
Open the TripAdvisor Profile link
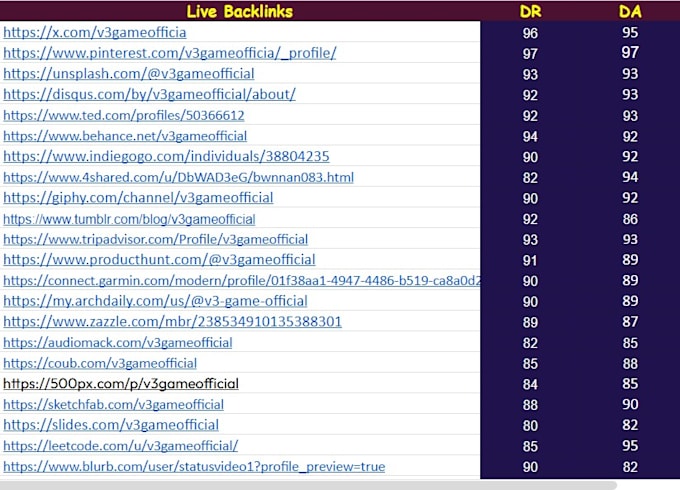click(155, 239)
